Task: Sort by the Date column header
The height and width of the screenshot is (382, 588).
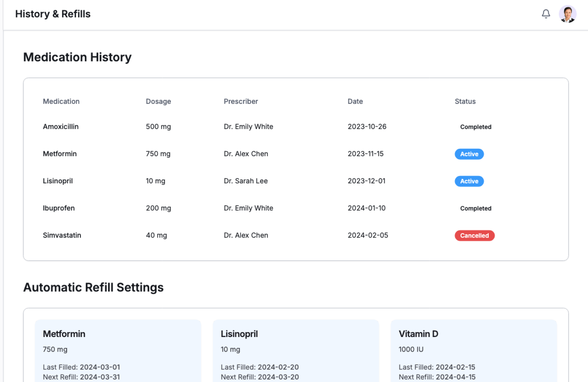Action: tap(355, 101)
